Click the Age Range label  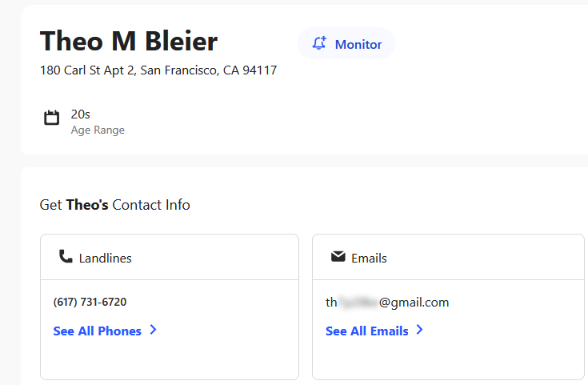point(98,130)
